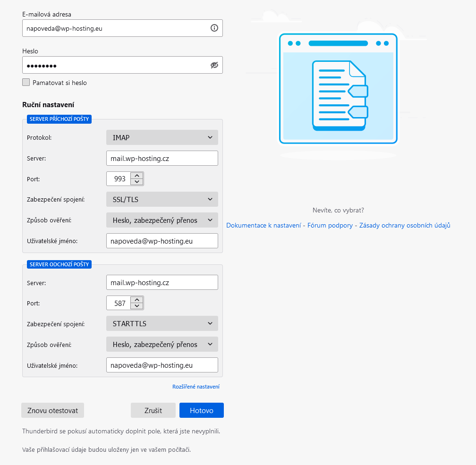476x465 pixels.
Task: Toggle password visibility eye icon
Action: 214,66
